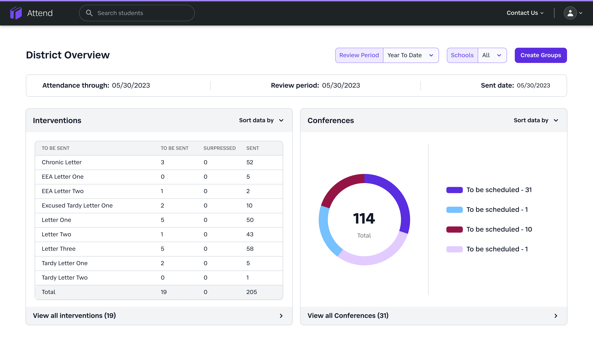The width and height of the screenshot is (593, 364).
Task: Select the Letter Two row
Action: point(159,235)
